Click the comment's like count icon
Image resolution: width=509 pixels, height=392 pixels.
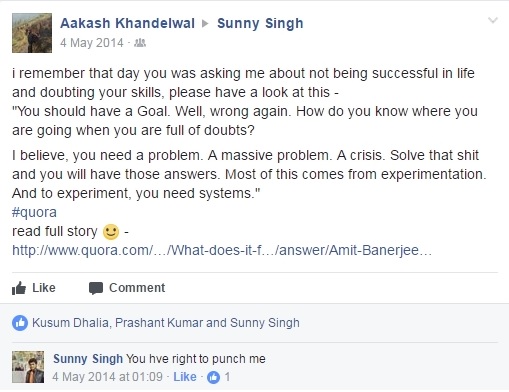pos(213,377)
